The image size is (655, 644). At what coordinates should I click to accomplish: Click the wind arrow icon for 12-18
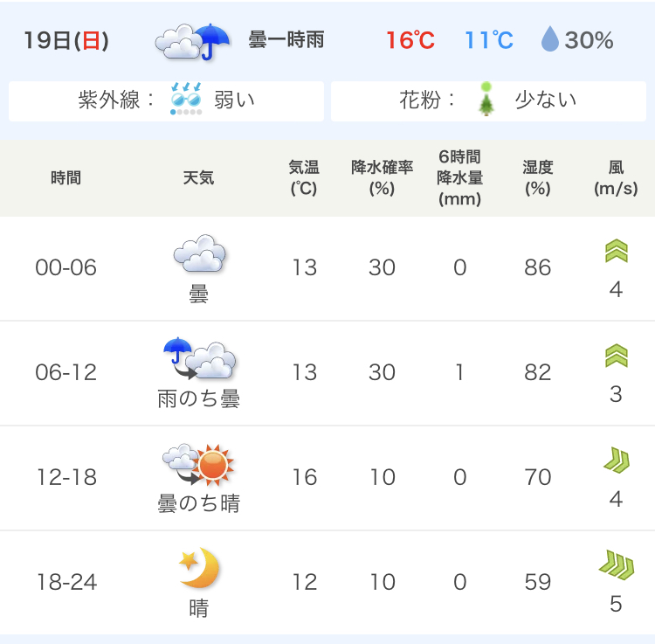[x=617, y=460]
